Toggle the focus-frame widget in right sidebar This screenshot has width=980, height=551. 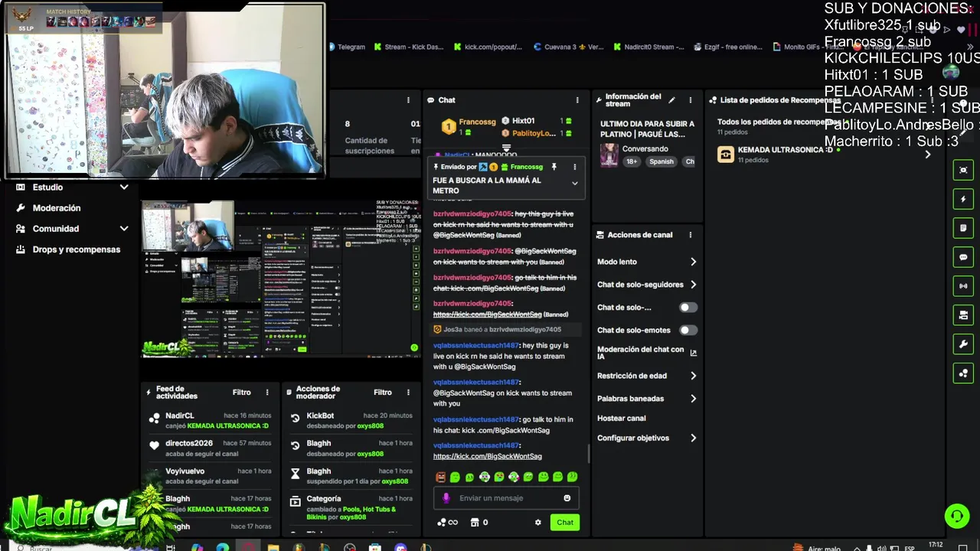coord(963,170)
